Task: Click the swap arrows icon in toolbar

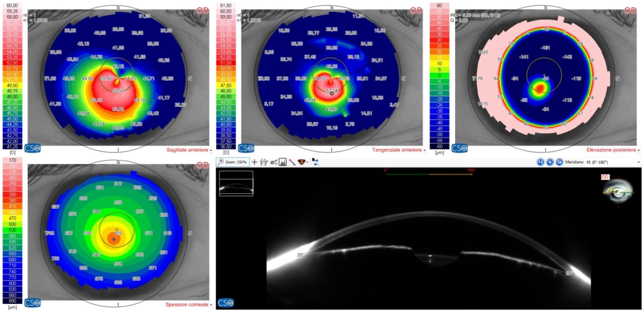Action: point(315,162)
